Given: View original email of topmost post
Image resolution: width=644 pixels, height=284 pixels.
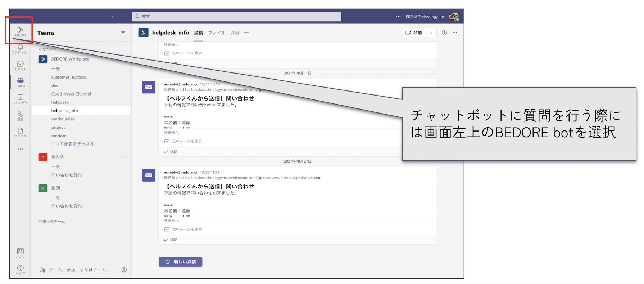Looking at the screenshot, I should (x=183, y=53).
